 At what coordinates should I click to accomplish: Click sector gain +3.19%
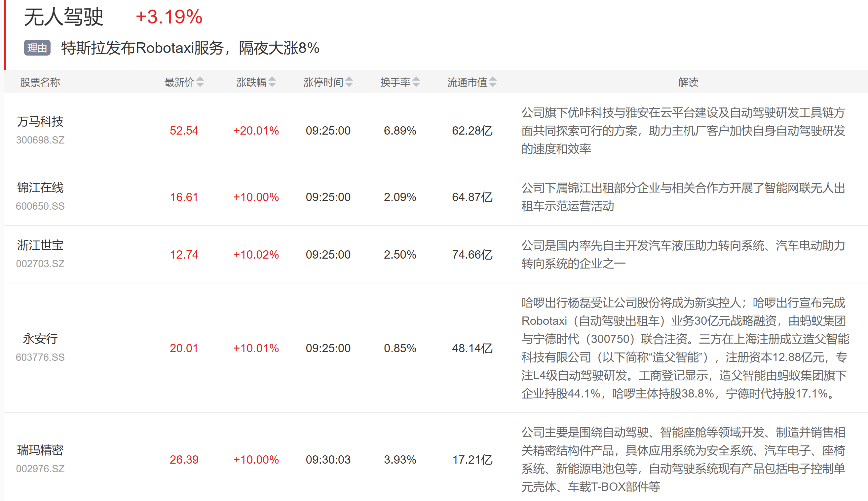click(x=169, y=17)
